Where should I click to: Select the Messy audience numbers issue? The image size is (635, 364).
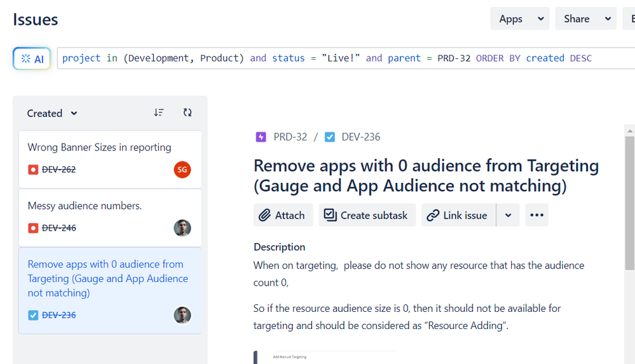(x=85, y=206)
